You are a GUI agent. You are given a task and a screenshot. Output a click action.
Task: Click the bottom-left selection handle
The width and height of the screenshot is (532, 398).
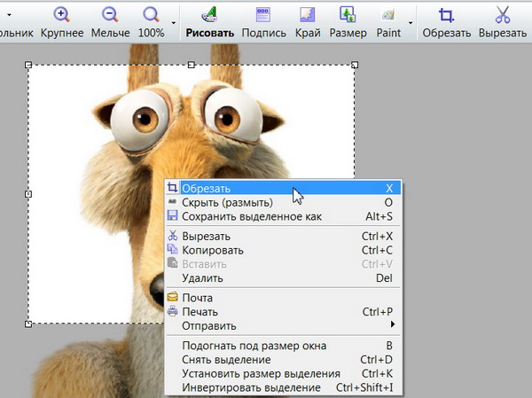point(28,324)
